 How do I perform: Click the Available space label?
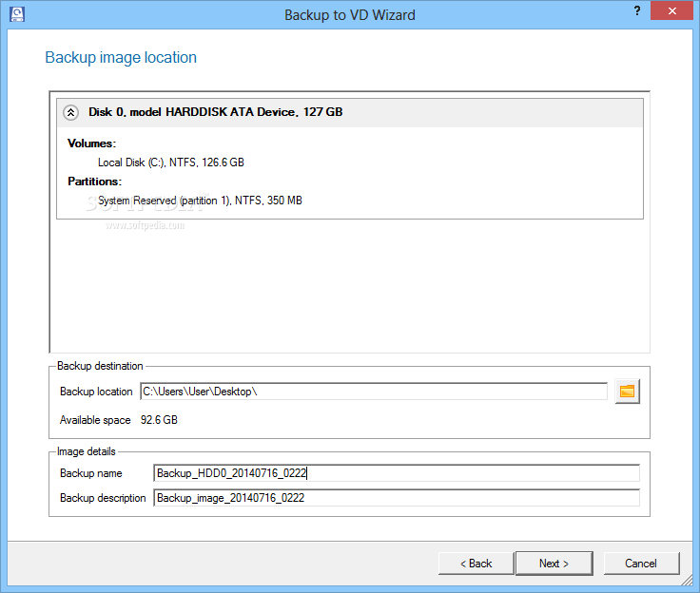95,420
